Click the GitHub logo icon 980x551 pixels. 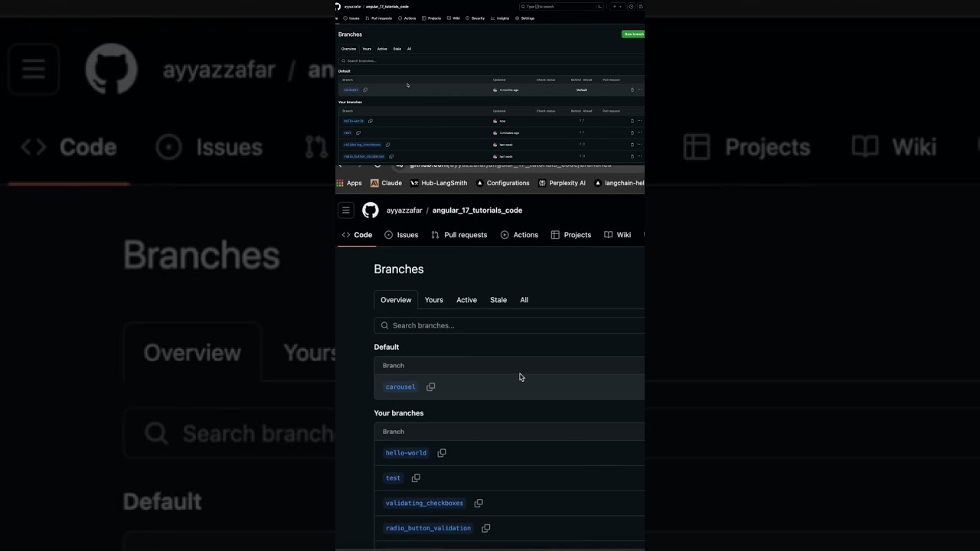(x=371, y=210)
